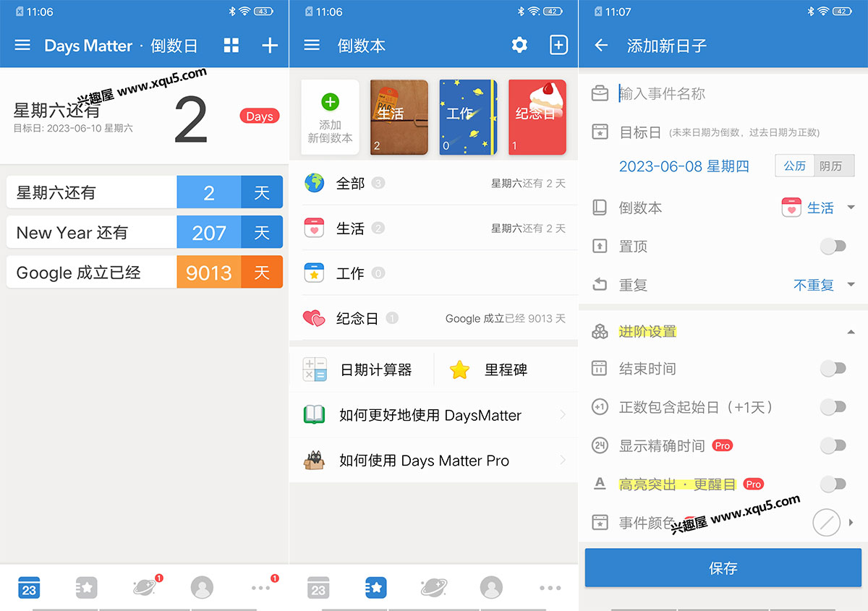
Task: Switch to calendar tab on 倒数本 screen
Action: coord(318,588)
